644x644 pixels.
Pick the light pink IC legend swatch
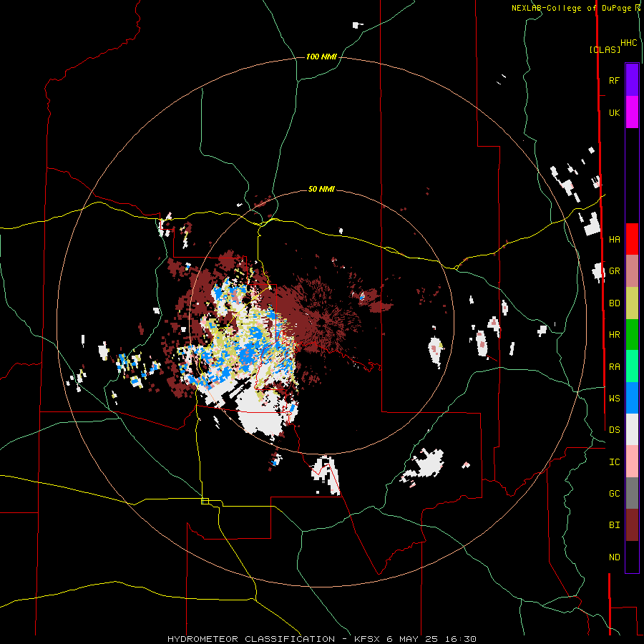coord(632,462)
